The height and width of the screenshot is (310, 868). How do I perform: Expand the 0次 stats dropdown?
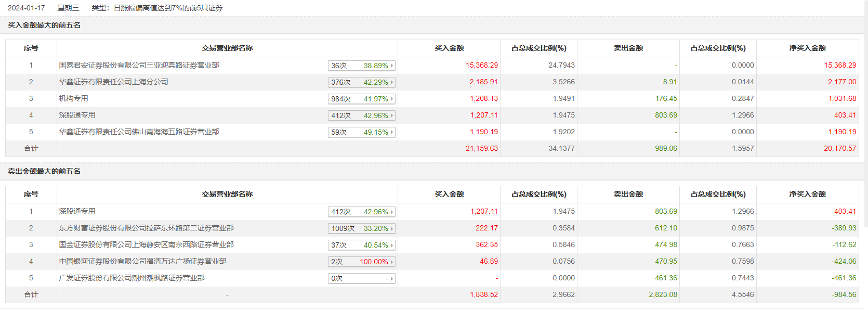[x=362, y=278]
